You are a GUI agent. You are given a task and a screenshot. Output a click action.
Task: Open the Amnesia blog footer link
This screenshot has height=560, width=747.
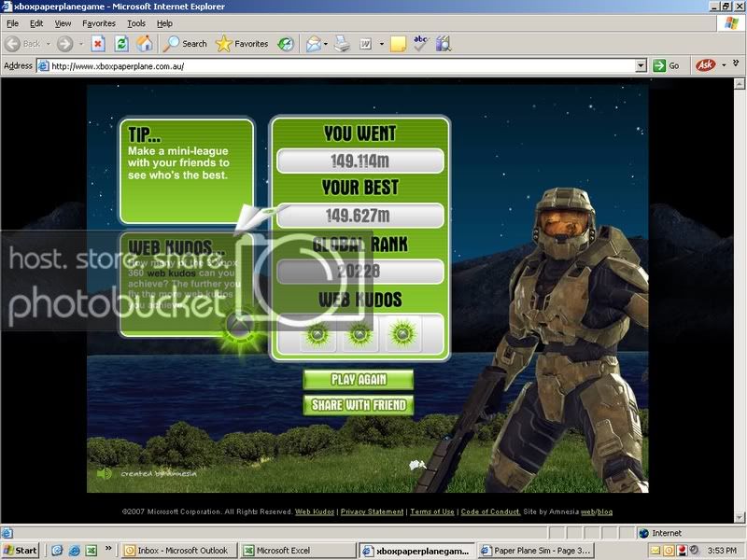click(605, 511)
